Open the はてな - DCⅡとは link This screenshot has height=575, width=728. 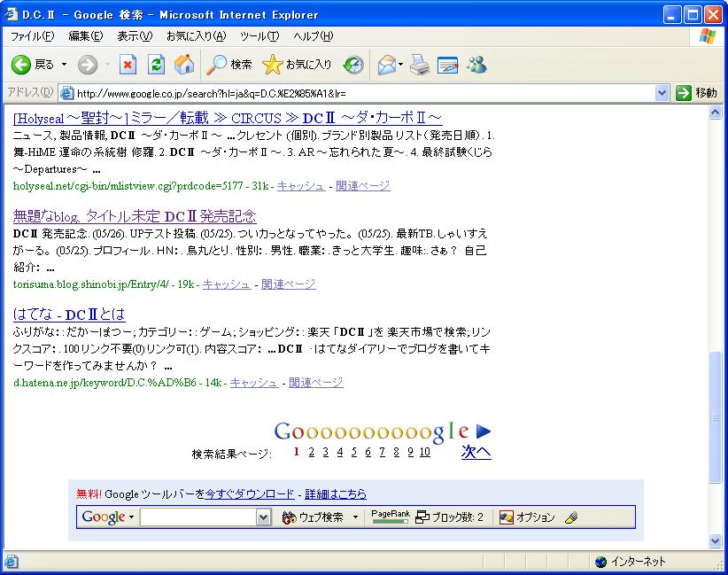pyautogui.click(x=69, y=315)
